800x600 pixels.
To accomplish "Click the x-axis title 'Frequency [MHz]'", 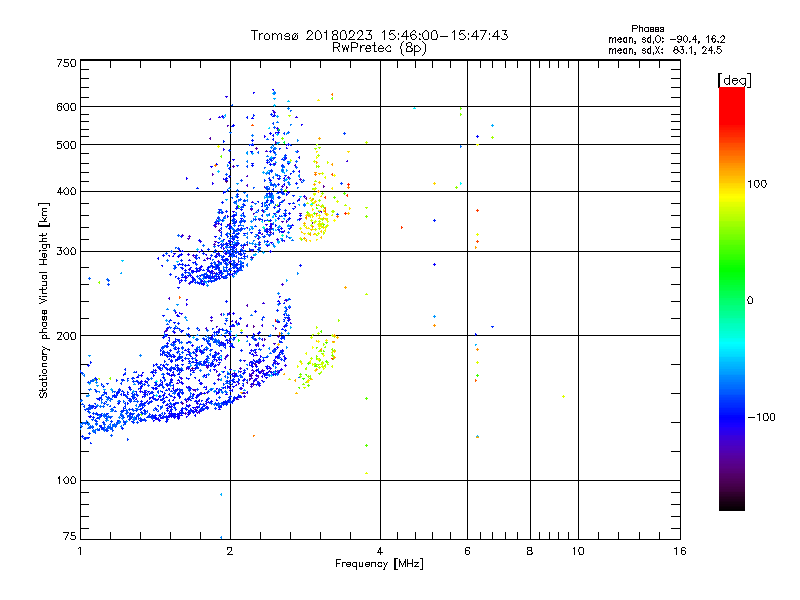I will tap(379, 564).
